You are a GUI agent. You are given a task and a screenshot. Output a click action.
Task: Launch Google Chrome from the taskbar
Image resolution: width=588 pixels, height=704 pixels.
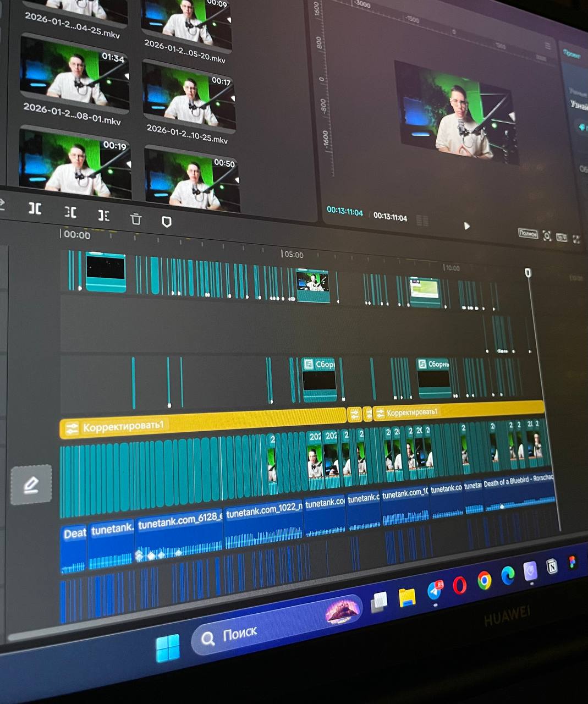(x=484, y=580)
